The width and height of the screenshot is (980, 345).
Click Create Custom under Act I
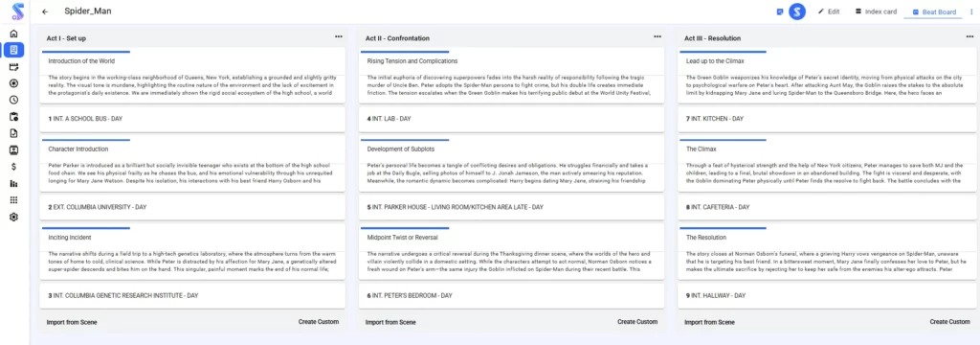319,322
